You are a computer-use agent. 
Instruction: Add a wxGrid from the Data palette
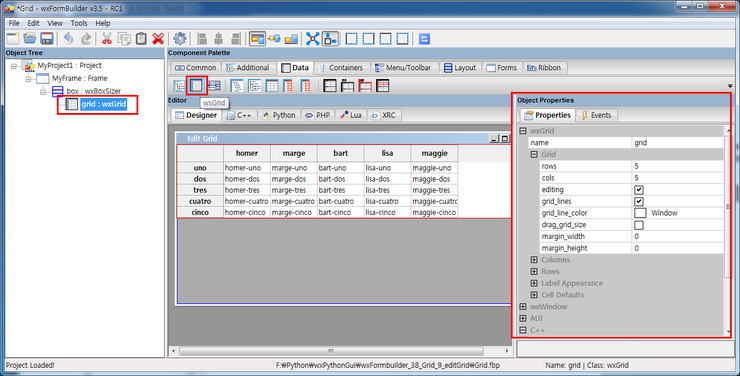tap(196, 85)
